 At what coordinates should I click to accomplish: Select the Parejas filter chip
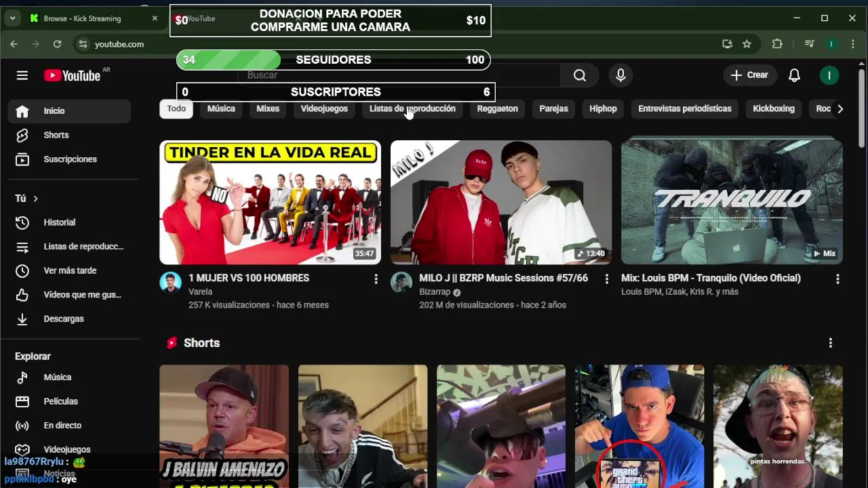(553, 108)
